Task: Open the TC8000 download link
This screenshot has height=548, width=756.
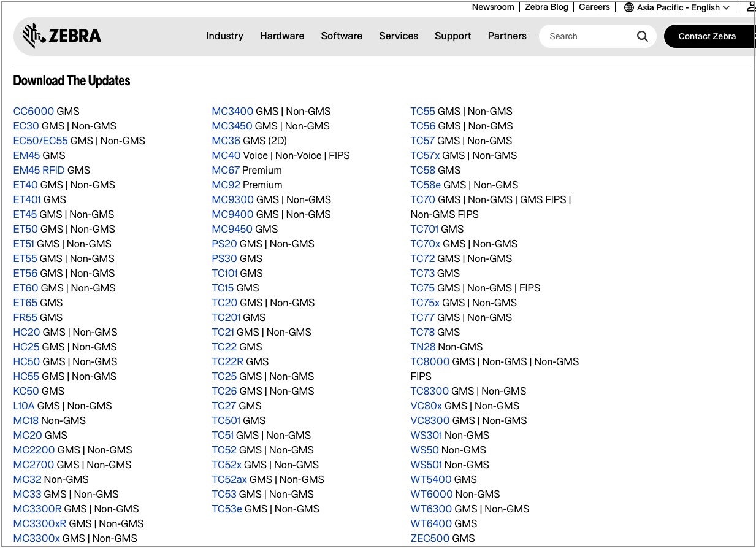Action: pos(430,361)
